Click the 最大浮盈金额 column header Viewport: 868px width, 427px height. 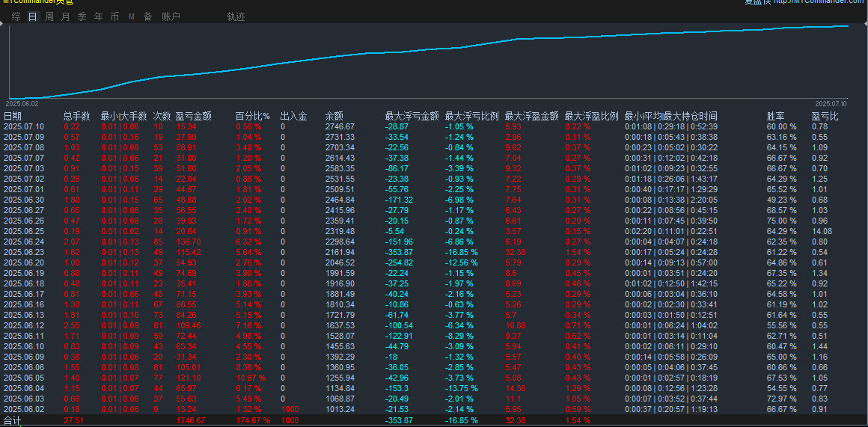tap(532, 116)
